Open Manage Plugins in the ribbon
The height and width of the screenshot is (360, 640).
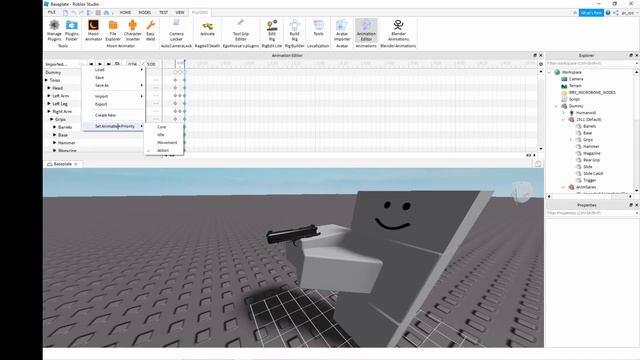coord(54,30)
